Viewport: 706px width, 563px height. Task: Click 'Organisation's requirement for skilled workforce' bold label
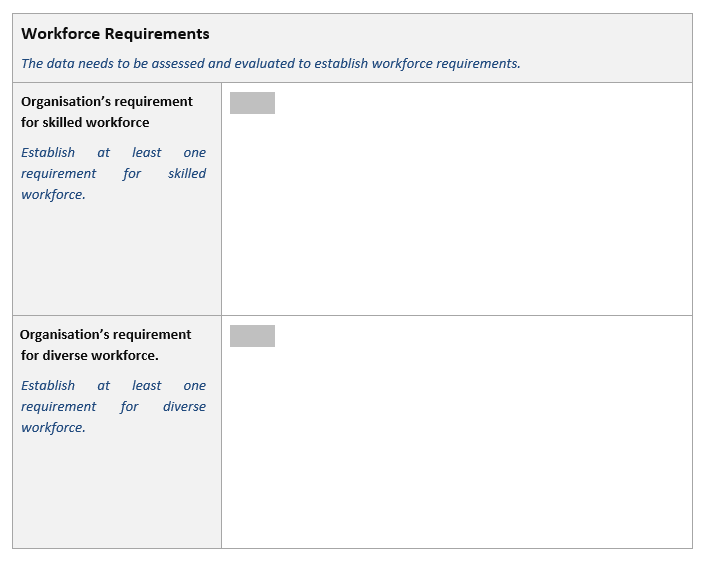[x=106, y=112]
